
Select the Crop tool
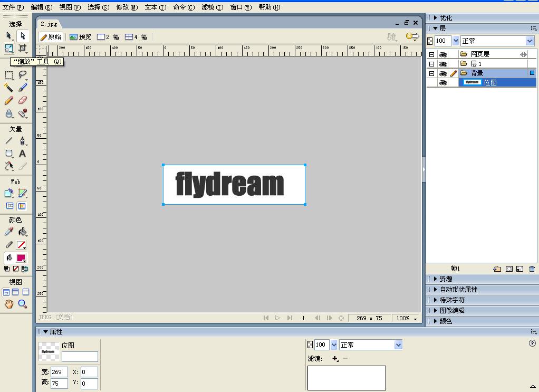coord(22,48)
